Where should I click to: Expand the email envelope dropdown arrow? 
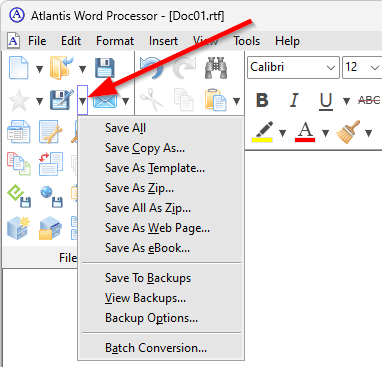point(125,101)
